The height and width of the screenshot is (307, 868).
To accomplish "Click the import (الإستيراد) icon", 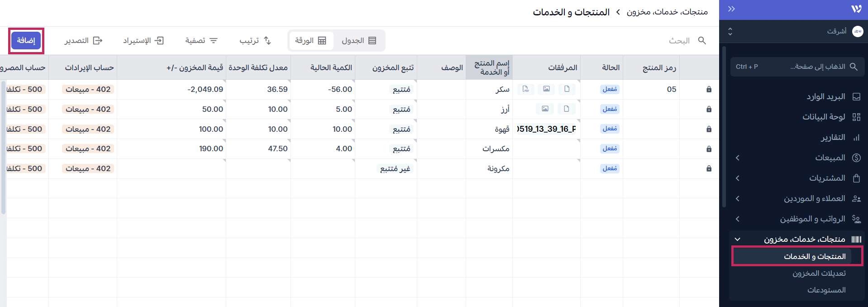I will pos(159,41).
